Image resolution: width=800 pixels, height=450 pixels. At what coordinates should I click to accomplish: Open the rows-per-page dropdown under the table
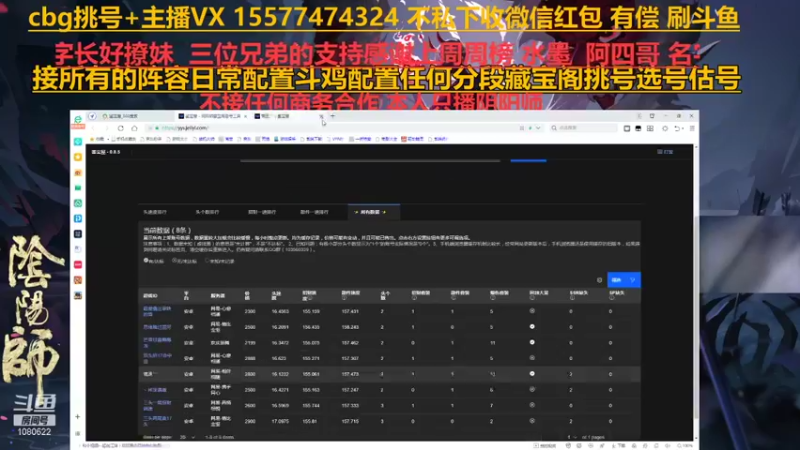tap(187, 437)
